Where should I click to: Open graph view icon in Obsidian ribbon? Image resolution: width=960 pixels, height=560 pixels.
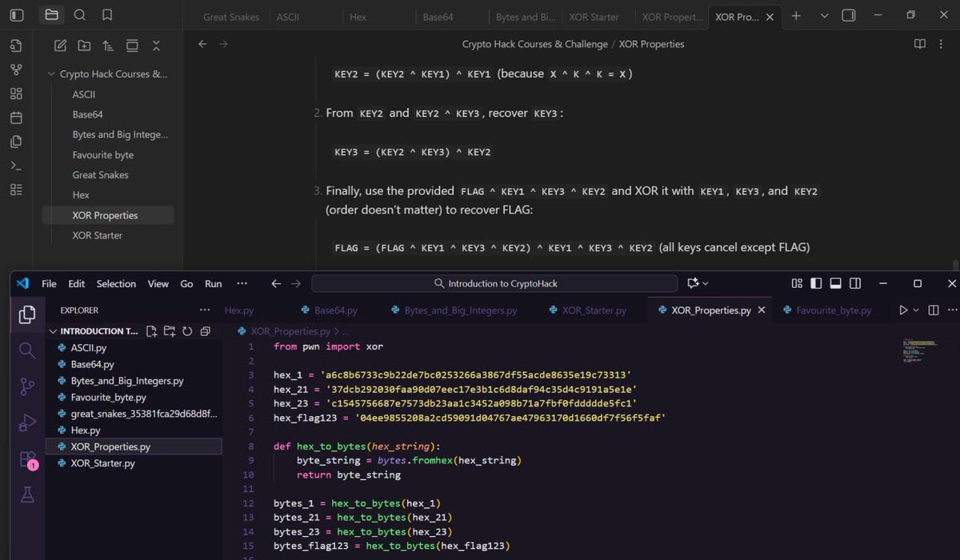pos(16,70)
